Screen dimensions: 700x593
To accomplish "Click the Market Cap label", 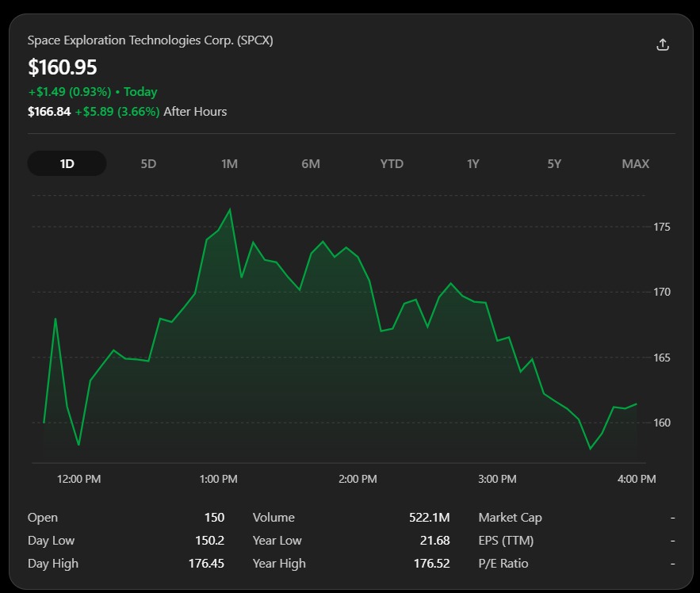I will pyautogui.click(x=510, y=517).
